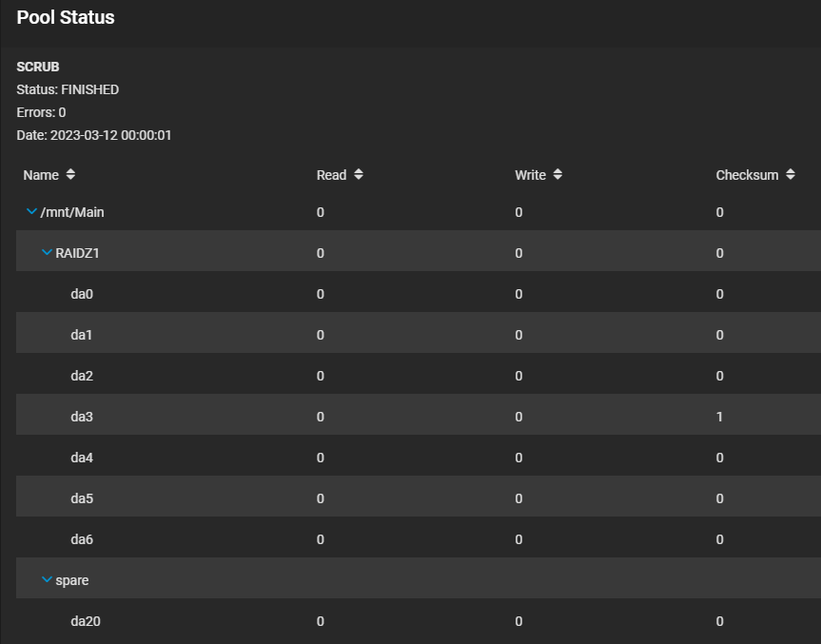Click the Checksum column sort icon

click(x=791, y=175)
